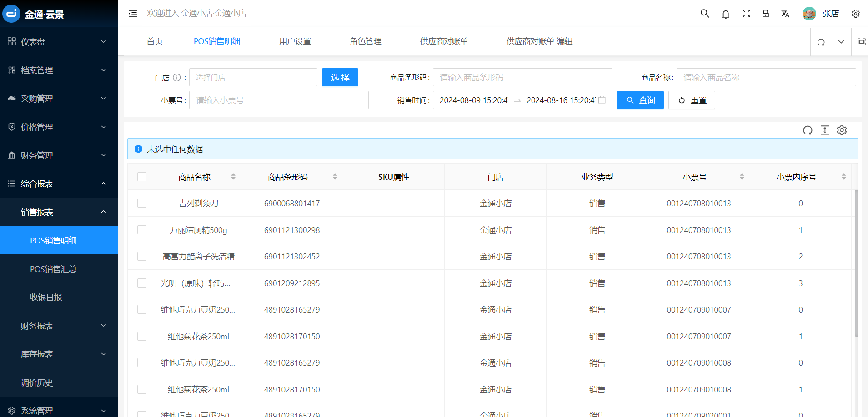Open the search magnifier in header
The width and height of the screenshot is (868, 417).
(x=705, y=14)
